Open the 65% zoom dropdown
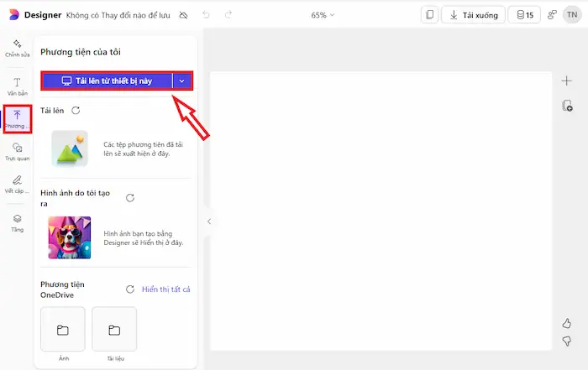588x370 pixels. 323,15
